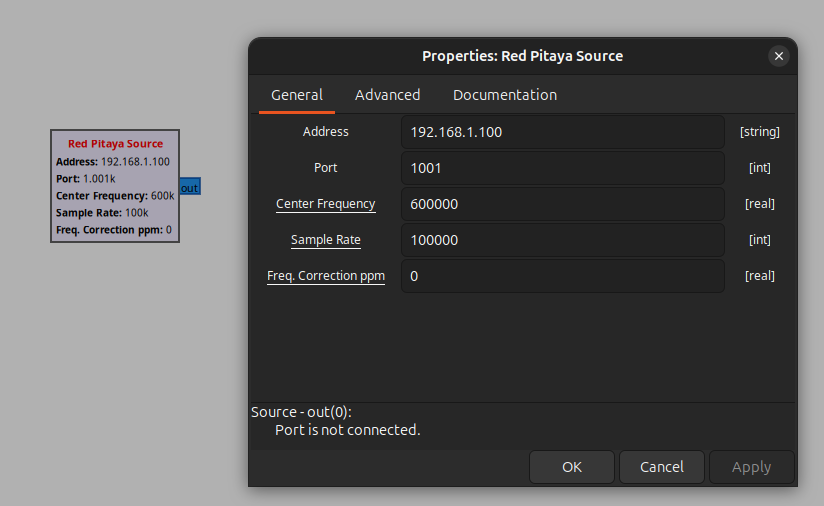Click the blue out port of the block
The image size is (824, 506).
(190, 187)
